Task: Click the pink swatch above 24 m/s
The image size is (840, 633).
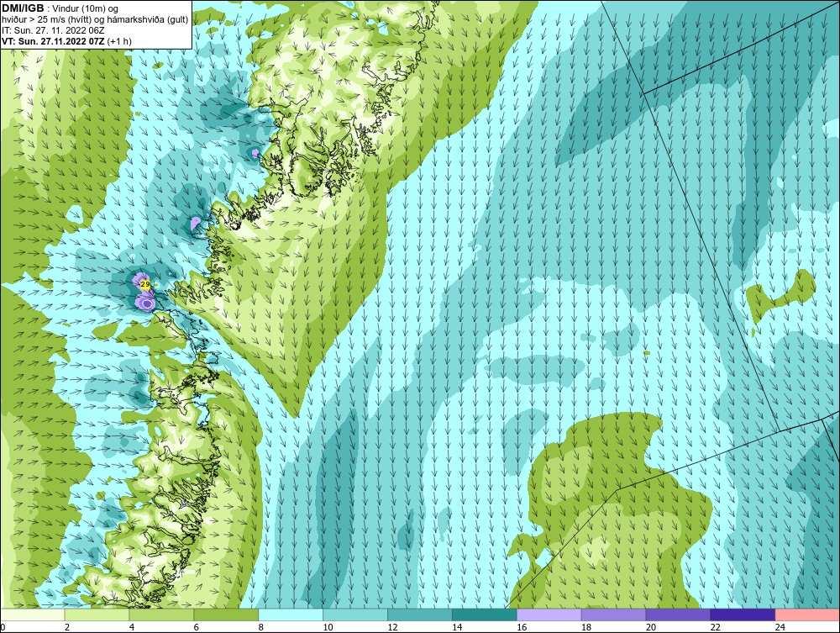Action: tap(807, 615)
